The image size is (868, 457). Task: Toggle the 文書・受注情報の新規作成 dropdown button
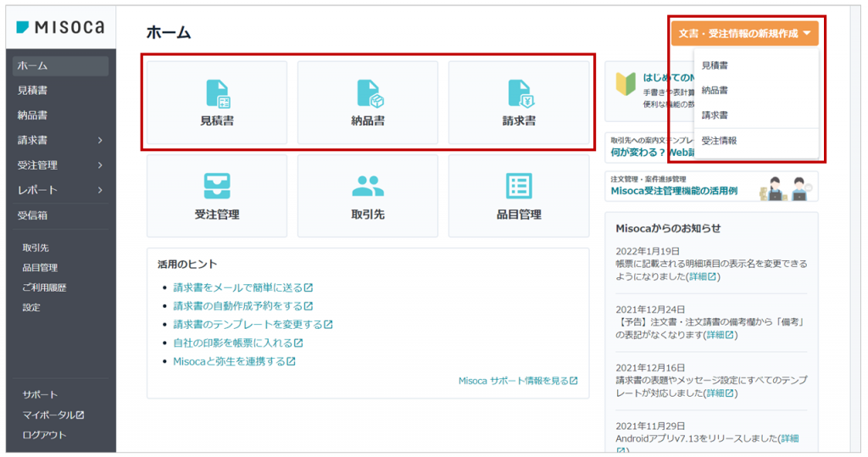point(744,34)
